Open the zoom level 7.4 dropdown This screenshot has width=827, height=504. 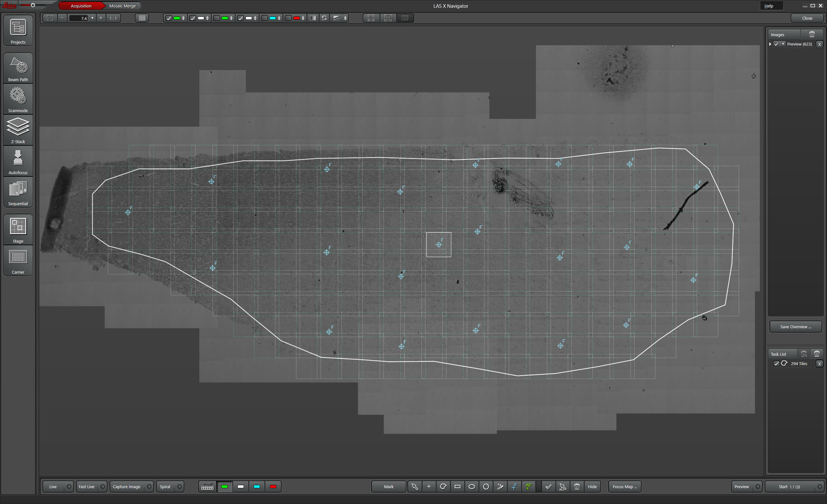pyautogui.click(x=92, y=18)
